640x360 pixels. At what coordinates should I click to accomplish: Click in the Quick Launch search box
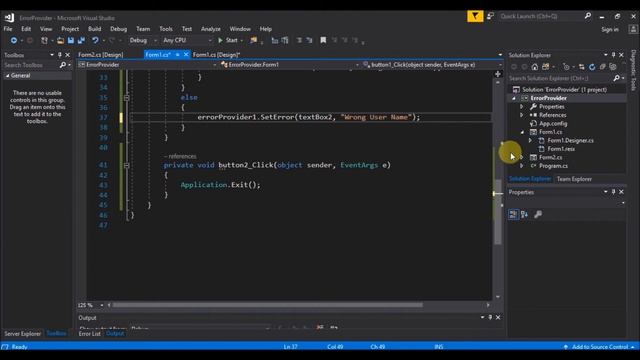(x=541, y=16)
